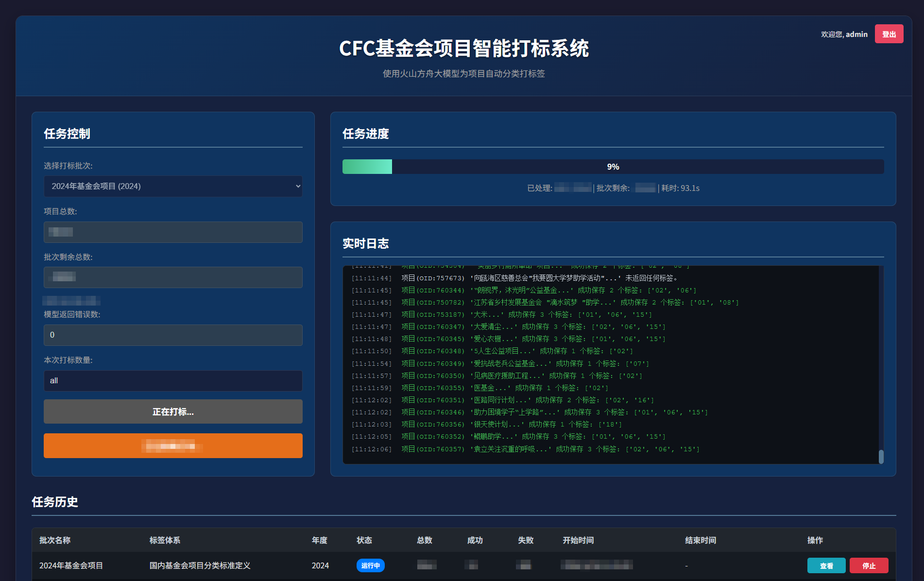Click the real-time log scrollbar thumb
Viewport: 924px width, 581px height.
pyautogui.click(x=881, y=456)
